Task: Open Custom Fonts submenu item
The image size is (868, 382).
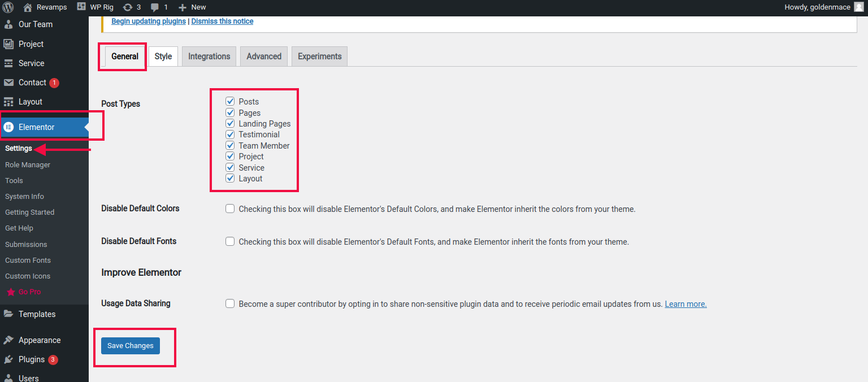Action: 28,261
